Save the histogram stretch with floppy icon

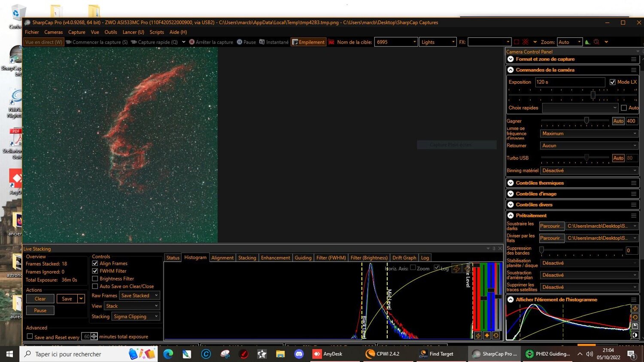tap(635, 326)
